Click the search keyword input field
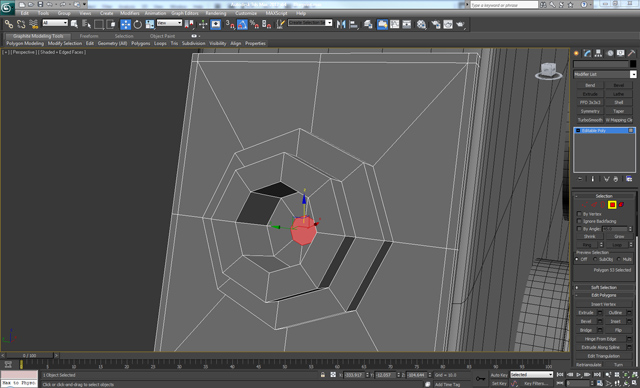 (x=504, y=5)
